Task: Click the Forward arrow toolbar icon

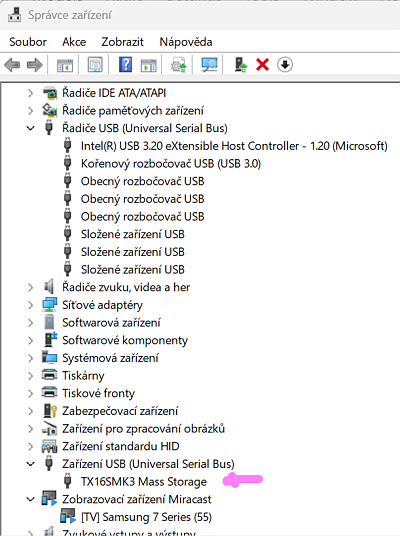Action: coord(35,65)
